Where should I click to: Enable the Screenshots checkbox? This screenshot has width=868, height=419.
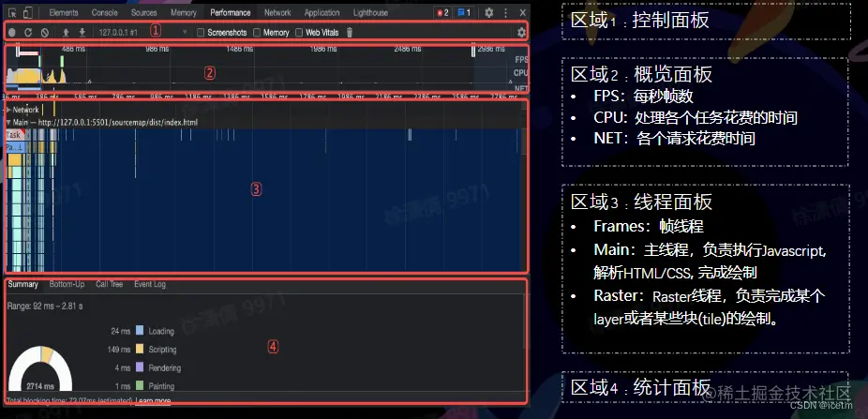click(201, 33)
